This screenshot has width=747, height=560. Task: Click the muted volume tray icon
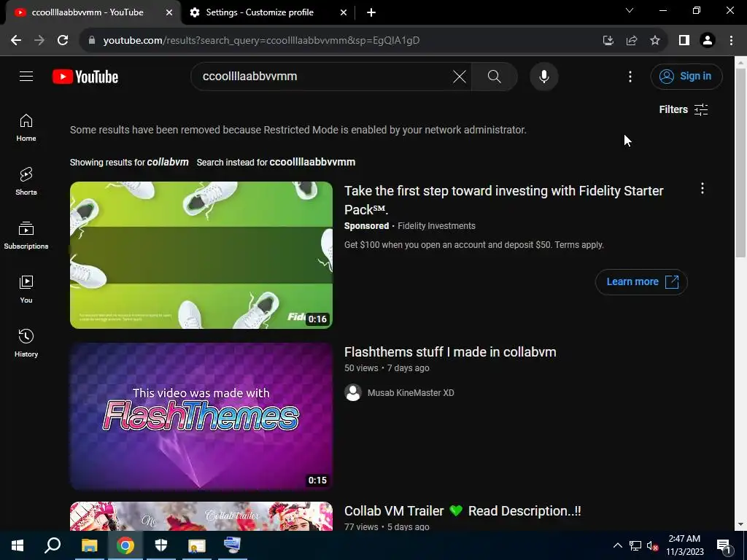(652, 545)
